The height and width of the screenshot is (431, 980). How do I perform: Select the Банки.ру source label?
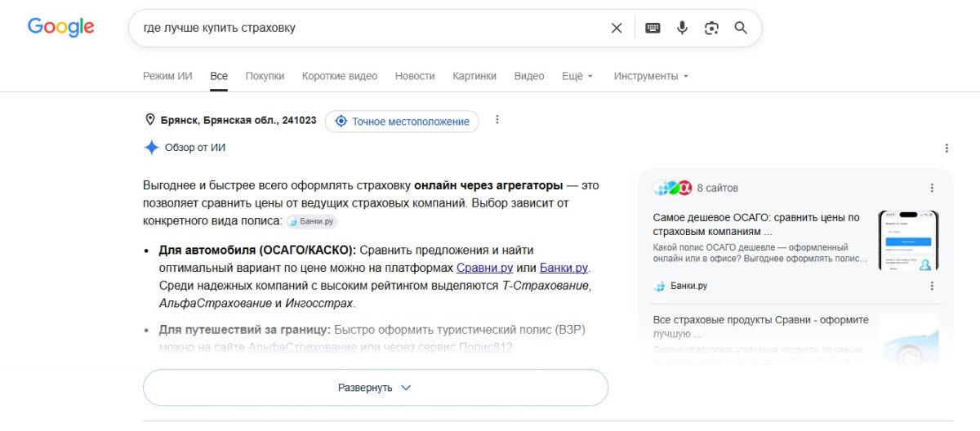(688, 286)
